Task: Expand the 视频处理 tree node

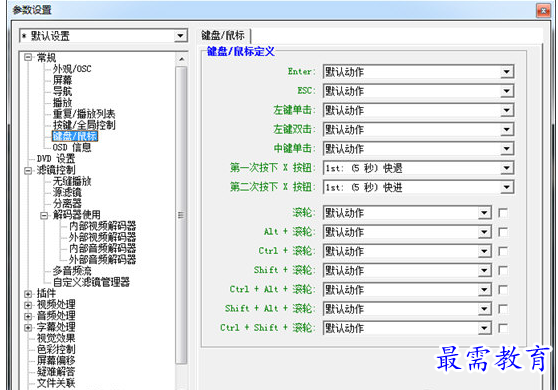Action: (28, 305)
